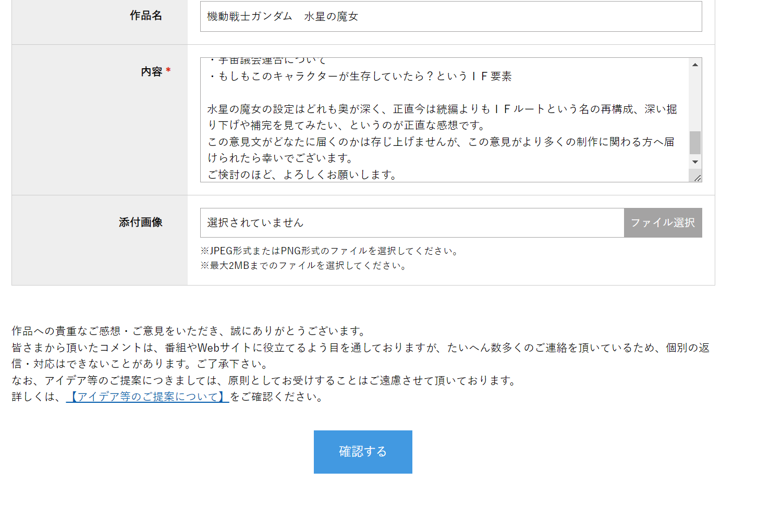770x532 pixels.
Task: Open the アイデア等のご提案について link
Action: click(x=148, y=397)
